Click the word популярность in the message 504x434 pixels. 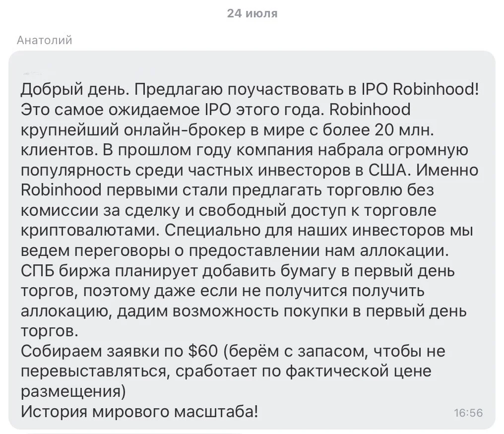[75, 171]
